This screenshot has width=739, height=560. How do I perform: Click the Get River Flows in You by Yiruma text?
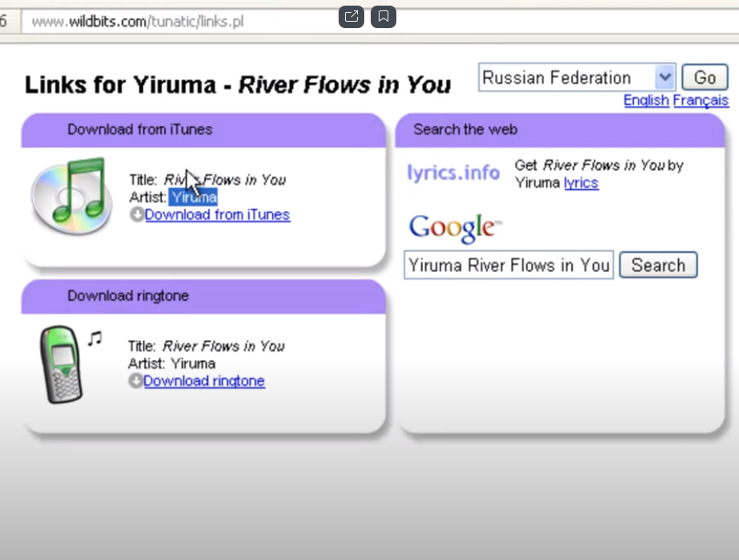(599, 174)
